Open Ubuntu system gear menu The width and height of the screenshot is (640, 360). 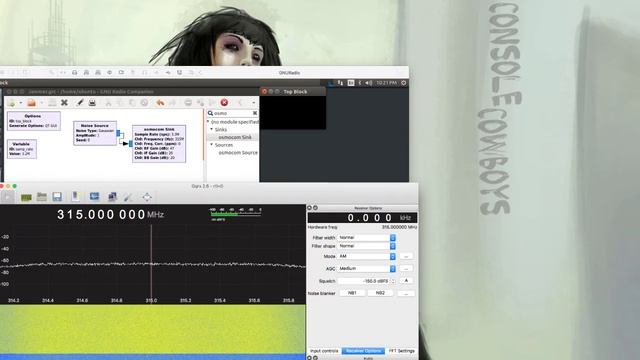(403, 83)
